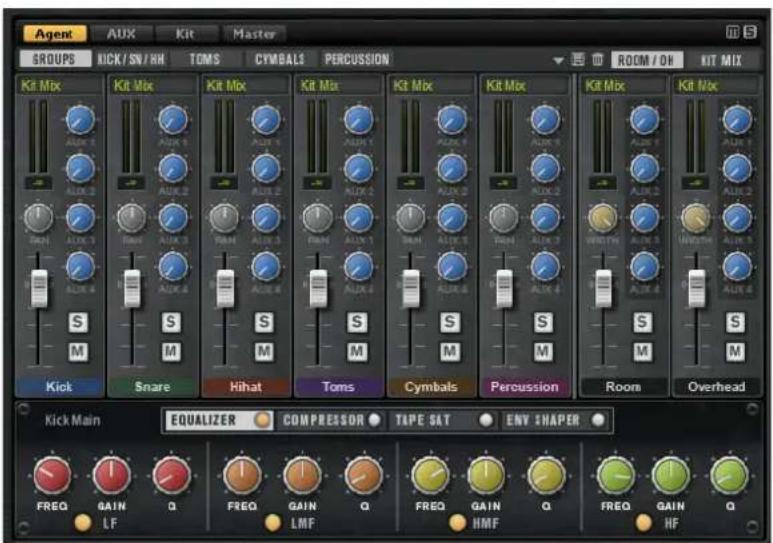Open Snare channel Kit Mix output selector
This screenshot has width=773, height=543.
[153, 86]
